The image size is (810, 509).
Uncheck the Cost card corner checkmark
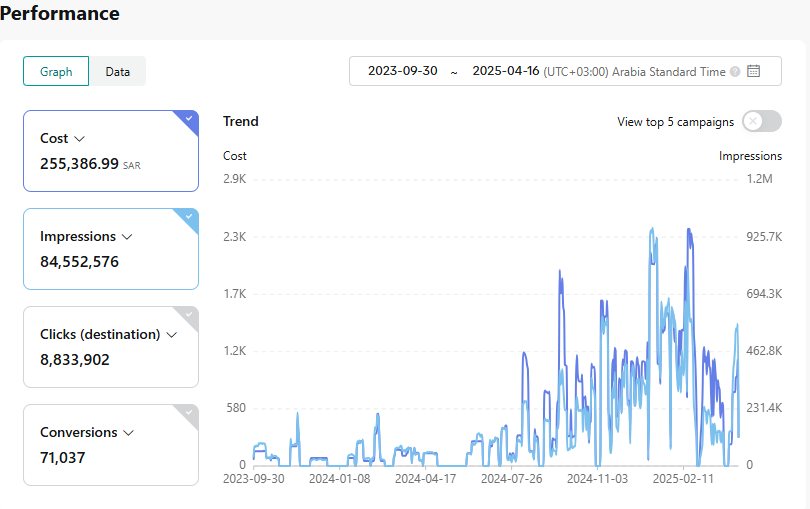click(x=189, y=119)
